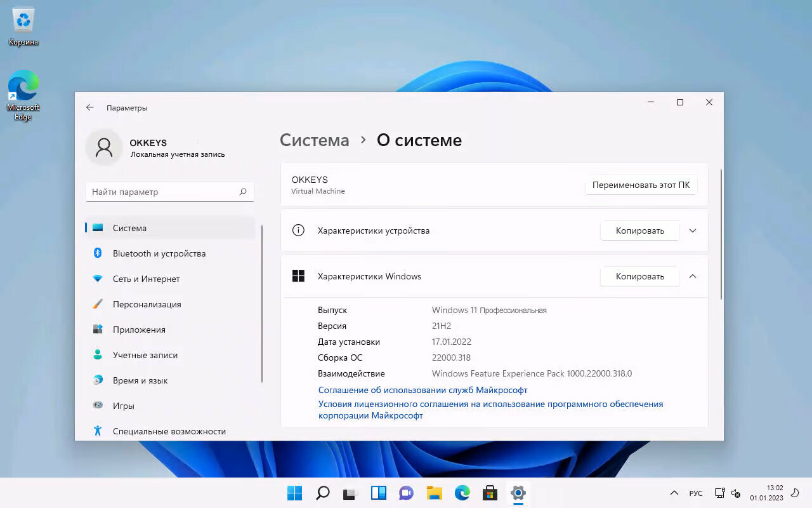Open Система category in sidebar
The height and width of the screenshot is (508, 812).
[170, 228]
